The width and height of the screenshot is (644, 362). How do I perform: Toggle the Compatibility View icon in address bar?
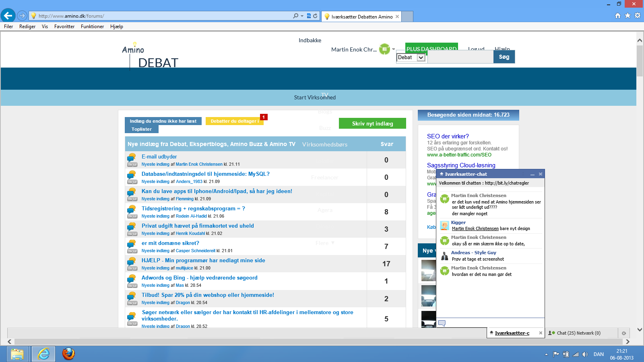309,16
